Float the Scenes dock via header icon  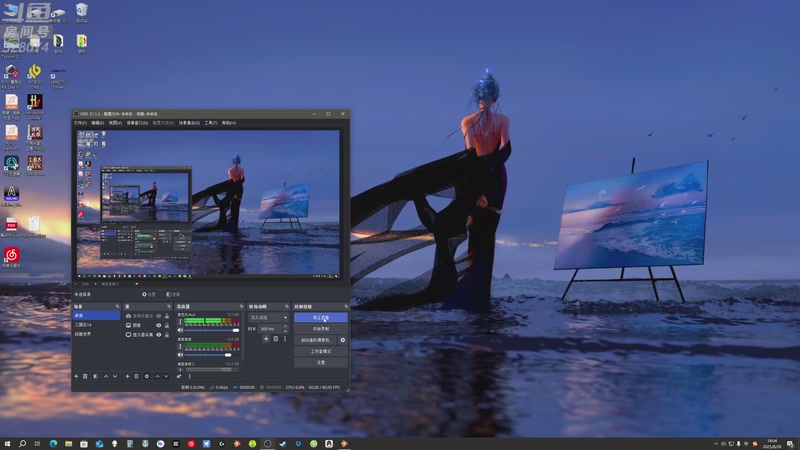pos(117,307)
